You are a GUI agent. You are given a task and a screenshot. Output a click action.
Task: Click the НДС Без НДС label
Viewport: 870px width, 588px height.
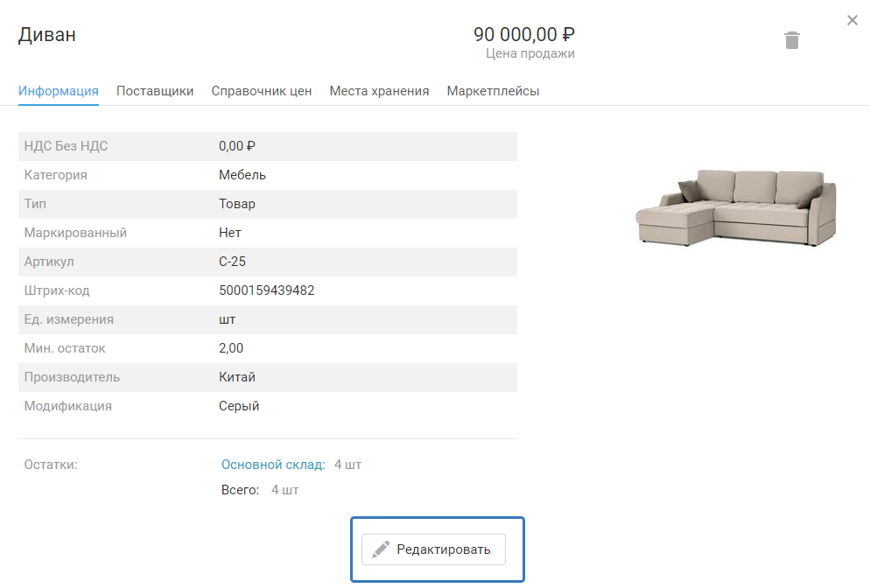click(x=66, y=146)
